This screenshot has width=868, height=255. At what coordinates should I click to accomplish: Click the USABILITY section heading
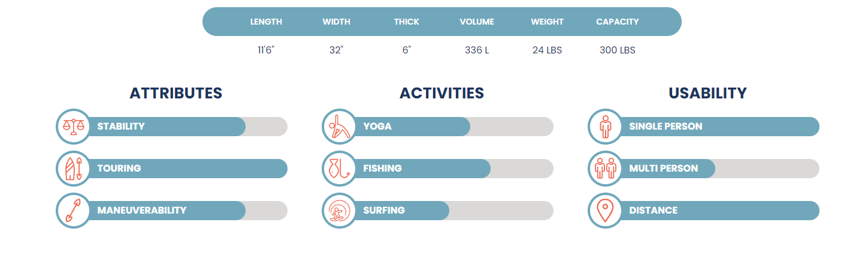(707, 93)
